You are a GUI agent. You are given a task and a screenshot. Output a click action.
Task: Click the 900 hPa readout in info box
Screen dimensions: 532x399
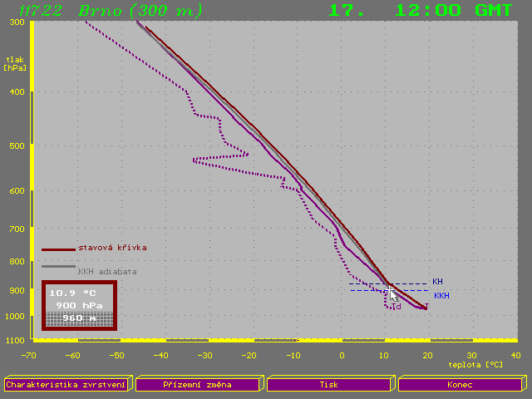[78, 305]
